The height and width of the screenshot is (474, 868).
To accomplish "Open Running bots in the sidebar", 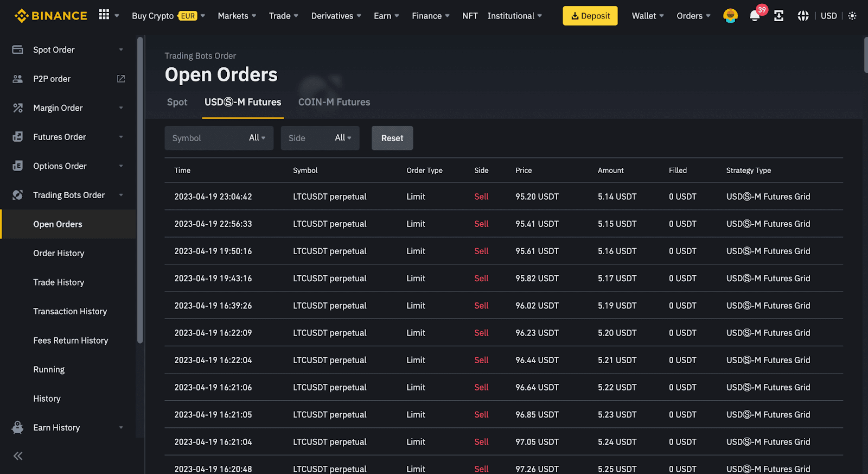I will tap(49, 369).
